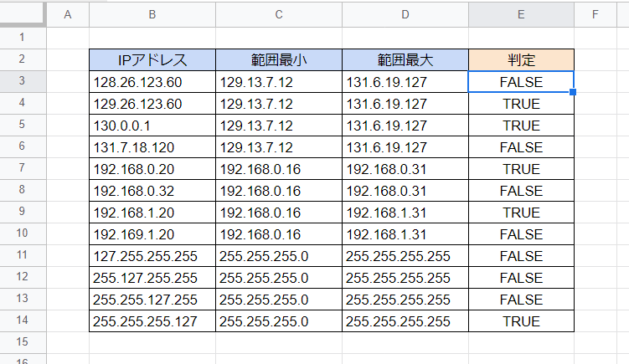The height and width of the screenshot is (364, 629).
Task: Select column B header
Action: (152, 15)
